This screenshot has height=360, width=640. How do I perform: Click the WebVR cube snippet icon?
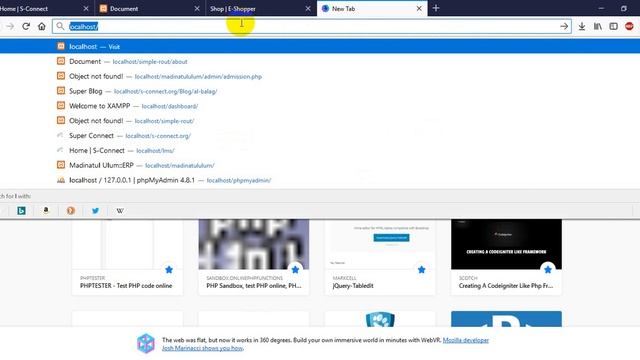(146, 343)
